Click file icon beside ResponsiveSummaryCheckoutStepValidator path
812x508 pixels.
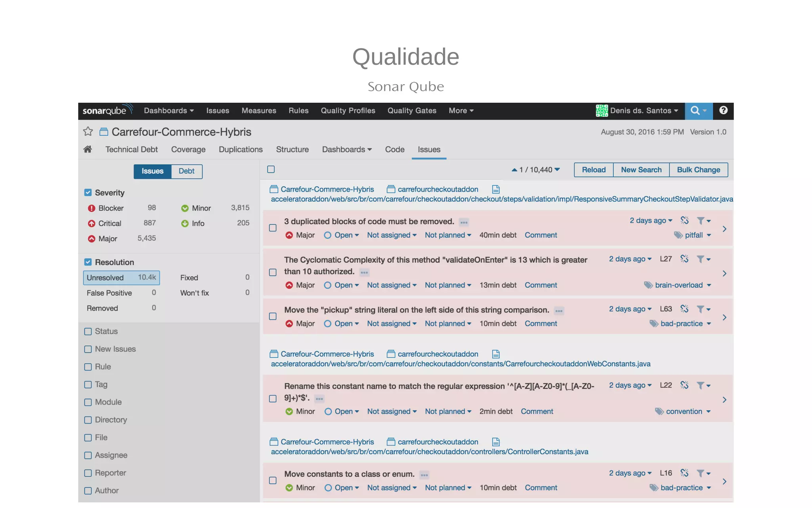(496, 189)
